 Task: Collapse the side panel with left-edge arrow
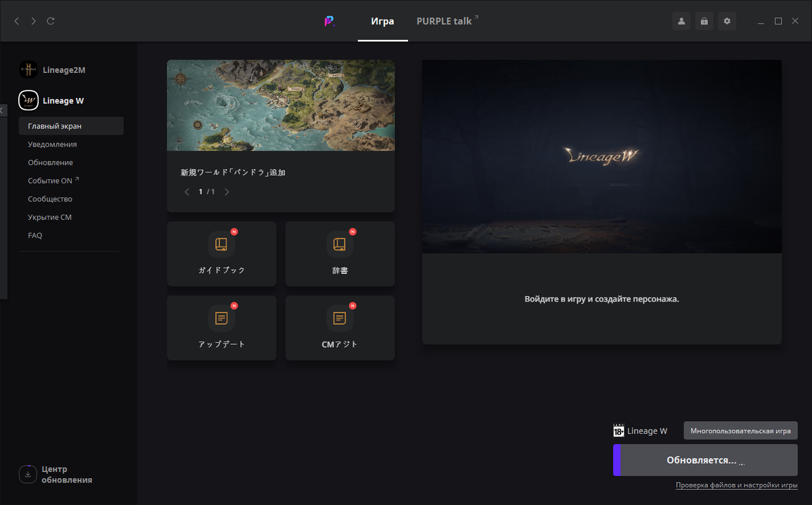(3, 110)
